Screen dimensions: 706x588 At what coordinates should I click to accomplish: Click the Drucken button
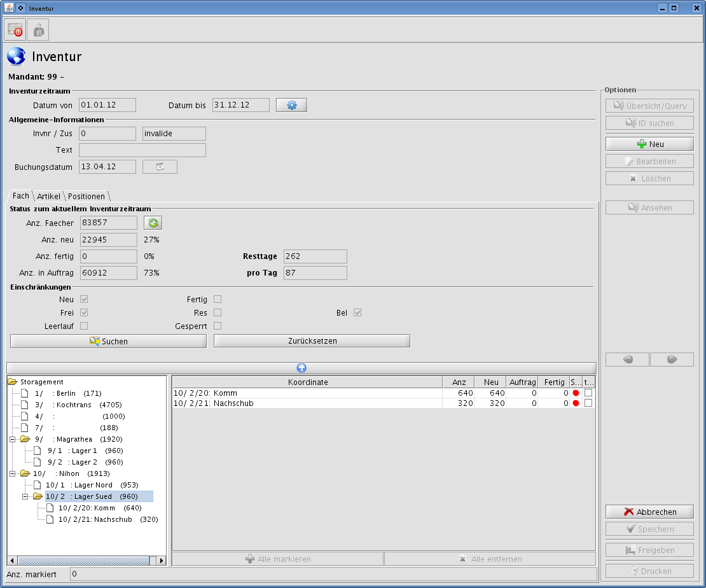tap(650, 571)
